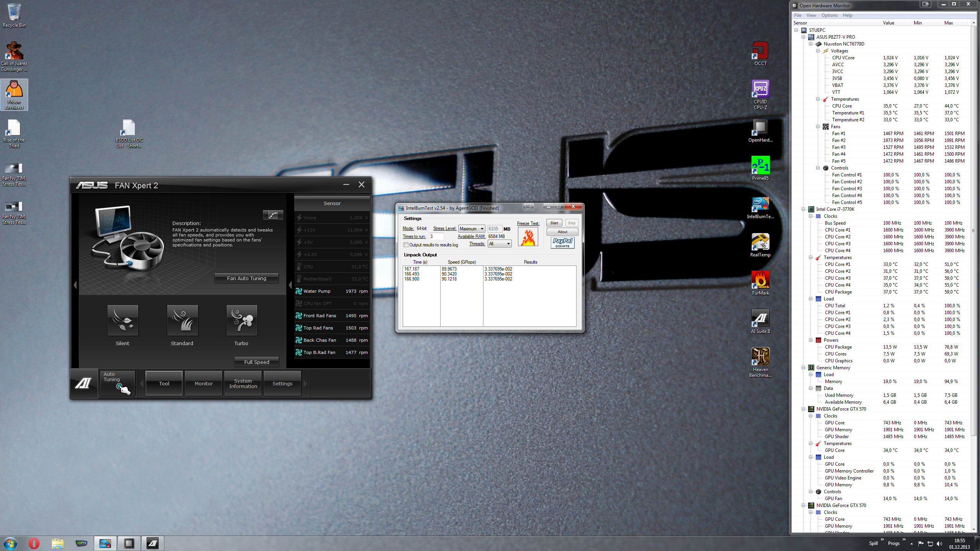Select the Top Rad Fans sensor row

point(332,328)
